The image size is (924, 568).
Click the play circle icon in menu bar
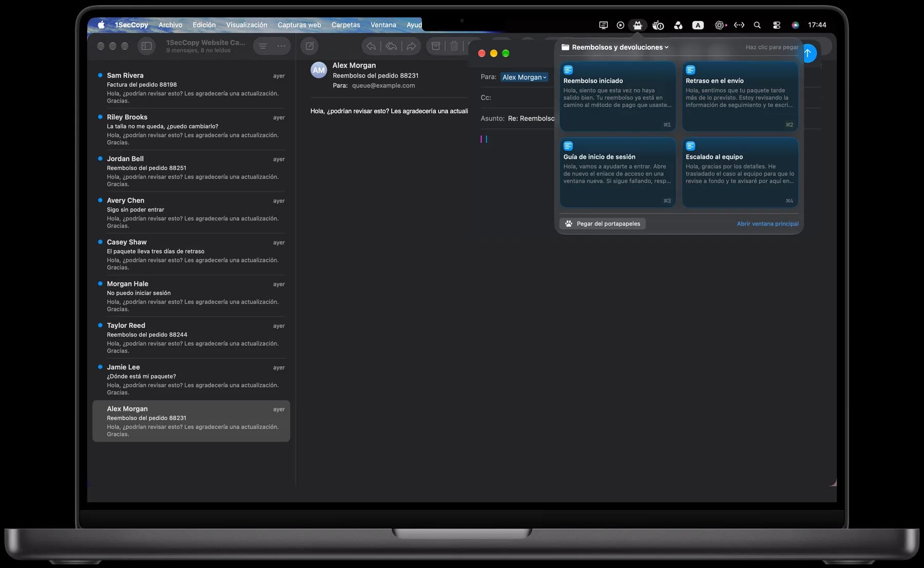tap(620, 25)
